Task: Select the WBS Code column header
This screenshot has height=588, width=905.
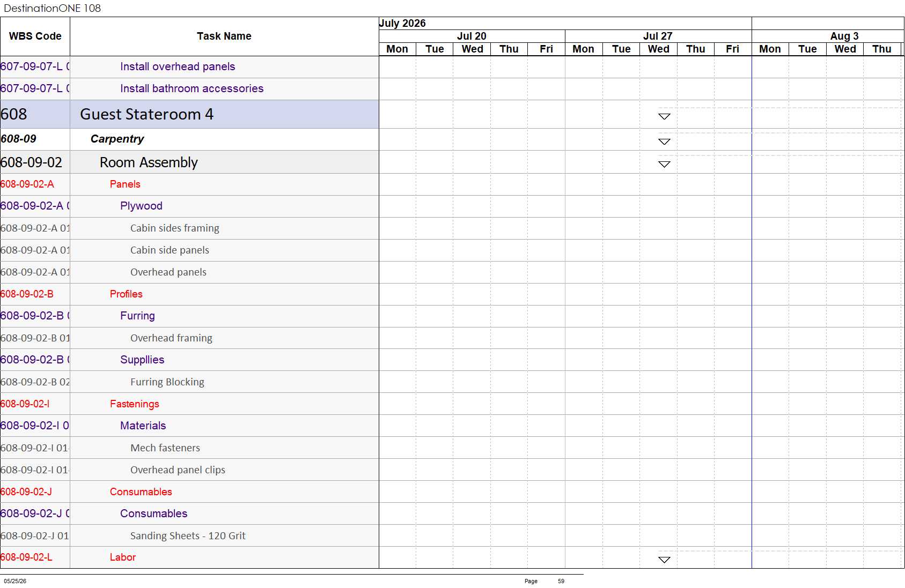Action: (35, 36)
